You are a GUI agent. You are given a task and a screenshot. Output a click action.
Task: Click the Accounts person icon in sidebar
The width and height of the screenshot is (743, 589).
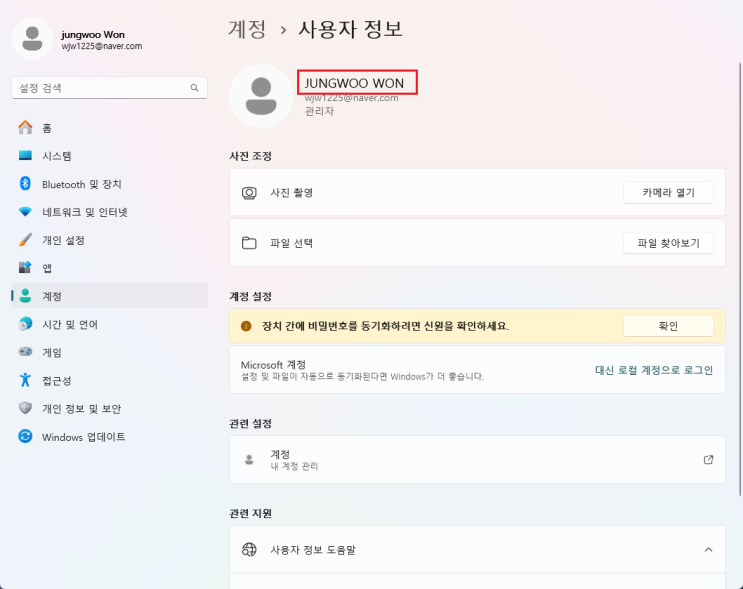pos(25,296)
